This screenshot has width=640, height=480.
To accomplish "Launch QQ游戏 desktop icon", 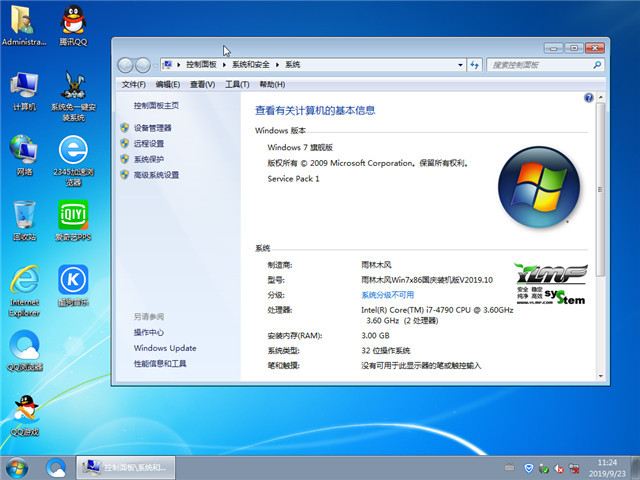I will tap(24, 416).
